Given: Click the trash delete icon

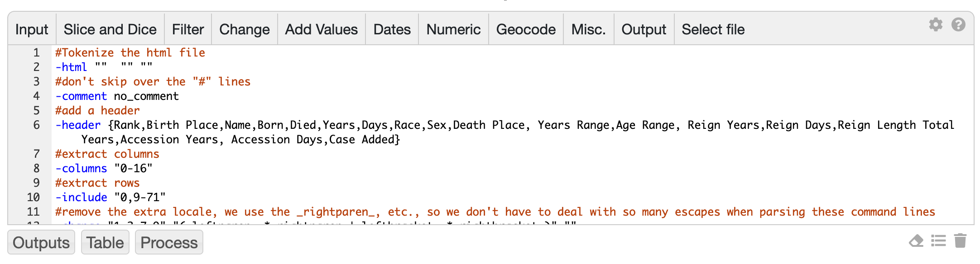Looking at the screenshot, I should (960, 240).
